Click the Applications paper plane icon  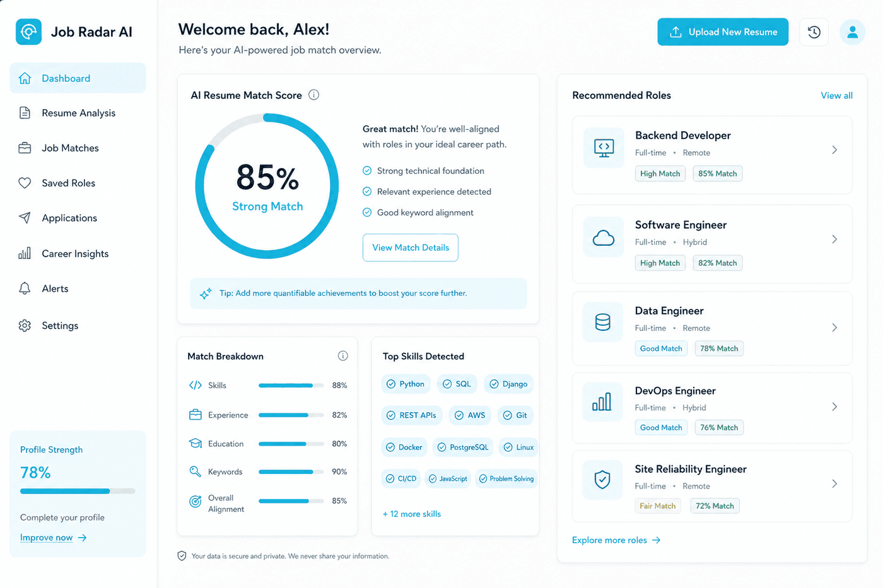tap(25, 217)
